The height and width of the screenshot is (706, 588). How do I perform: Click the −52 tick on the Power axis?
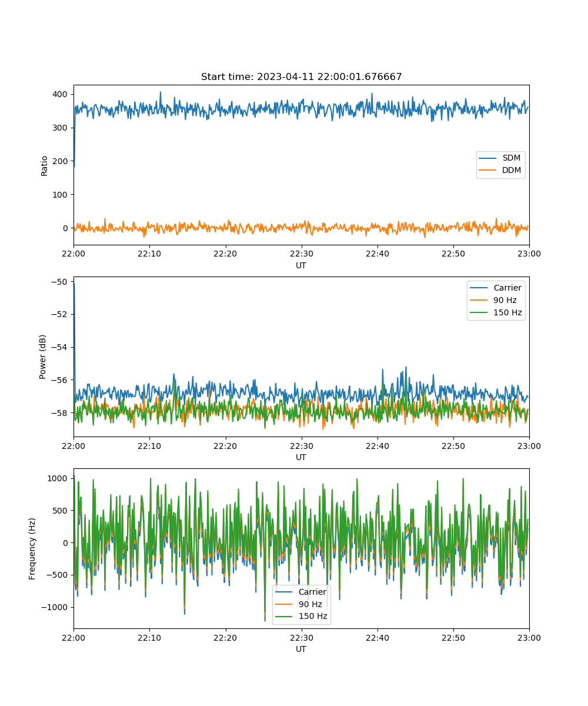pyautogui.click(x=60, y=314)
